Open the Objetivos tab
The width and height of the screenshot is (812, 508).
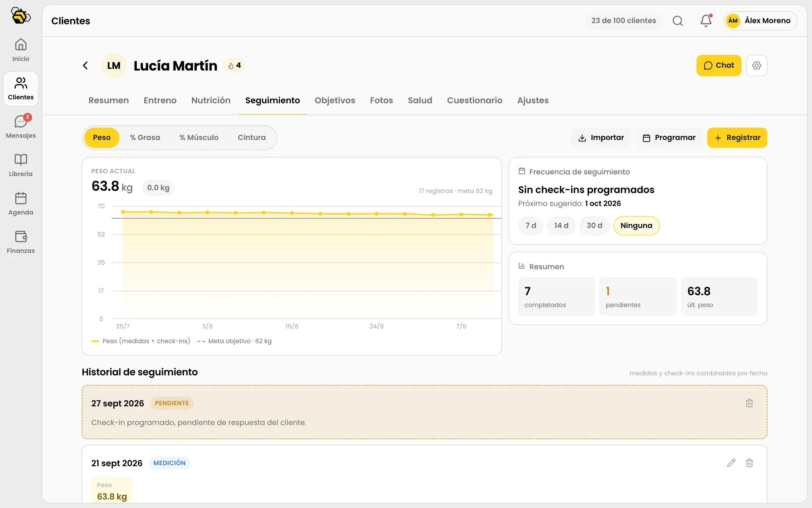coord(335,100)
